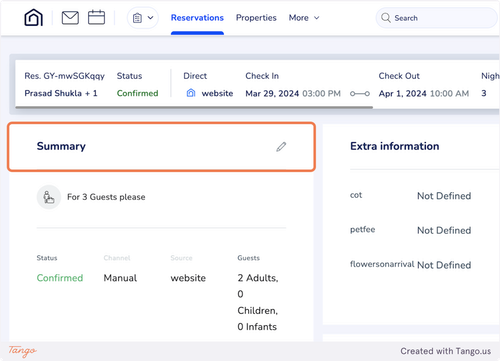Click the Extra information heading

395,146
